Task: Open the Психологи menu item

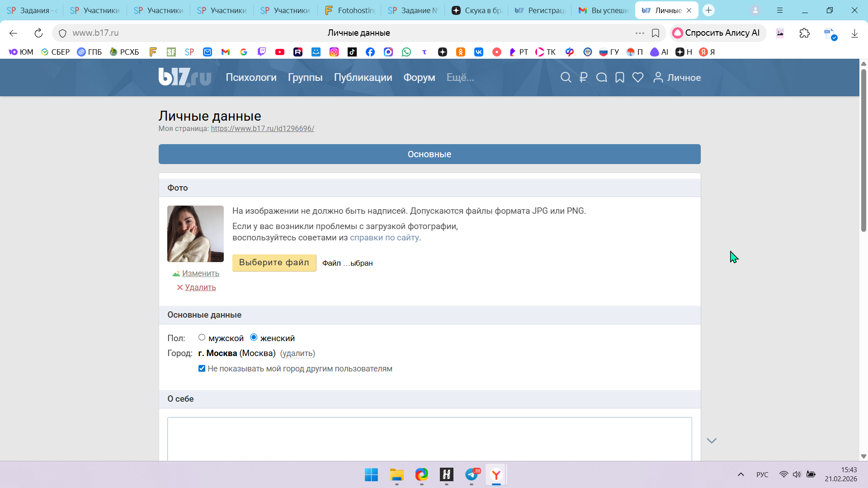Action: pos(251,78)
